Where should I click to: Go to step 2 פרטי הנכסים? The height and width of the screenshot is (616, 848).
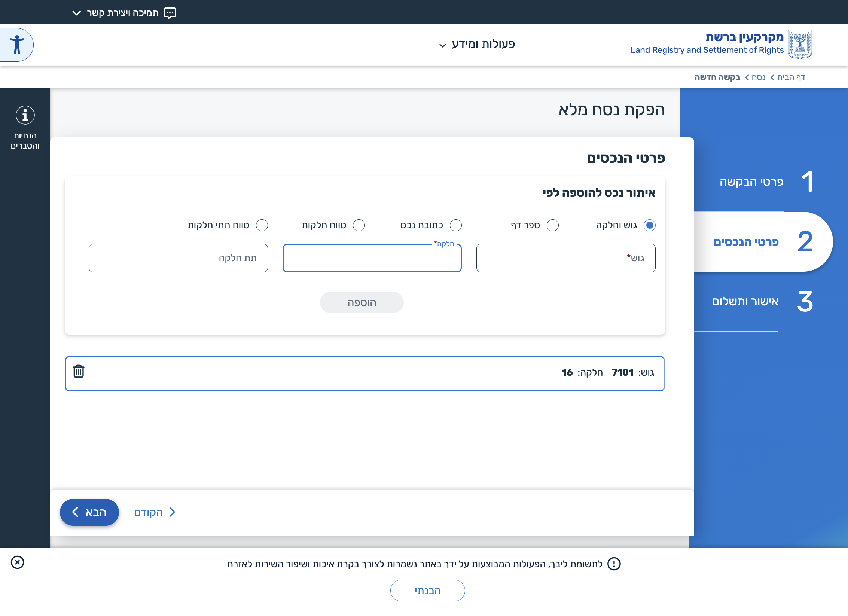click(763, 242)
